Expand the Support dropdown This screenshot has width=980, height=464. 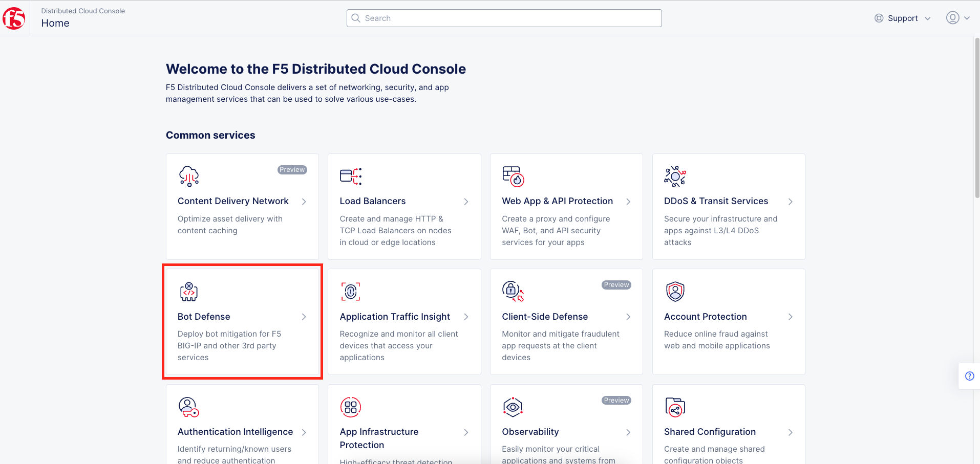[903, 18]
